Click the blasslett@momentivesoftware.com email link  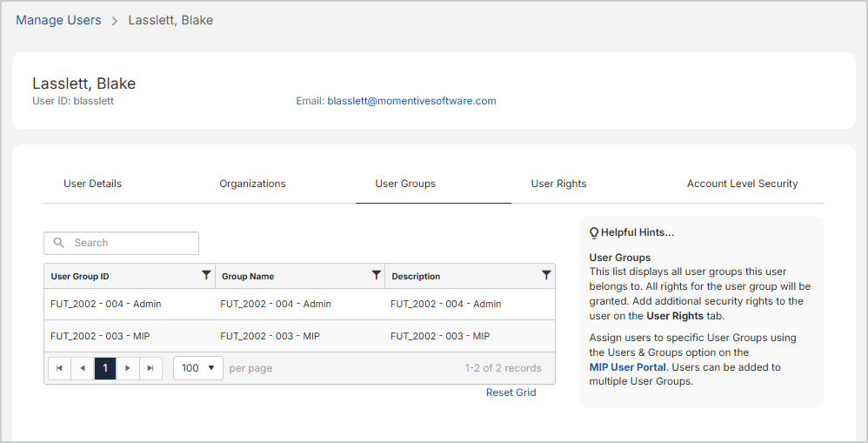(411, 101)
